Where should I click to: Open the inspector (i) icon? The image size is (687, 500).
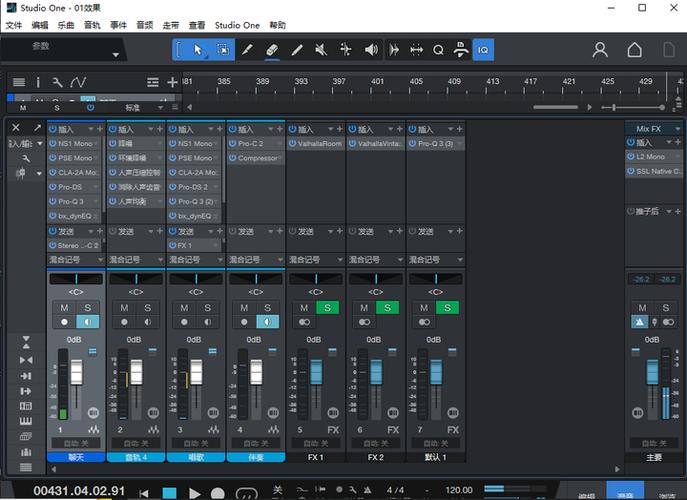pos(38,82)
